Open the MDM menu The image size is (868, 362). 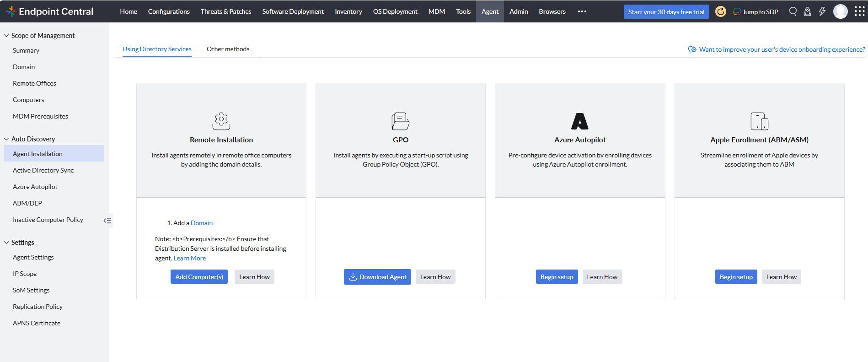pyautogui.click(x=437, y=11)
